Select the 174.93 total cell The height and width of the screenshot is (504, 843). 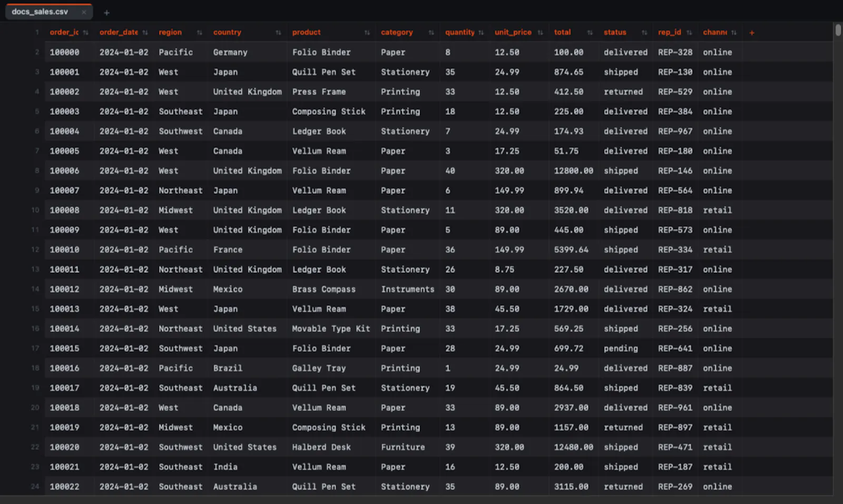point(574,131)
